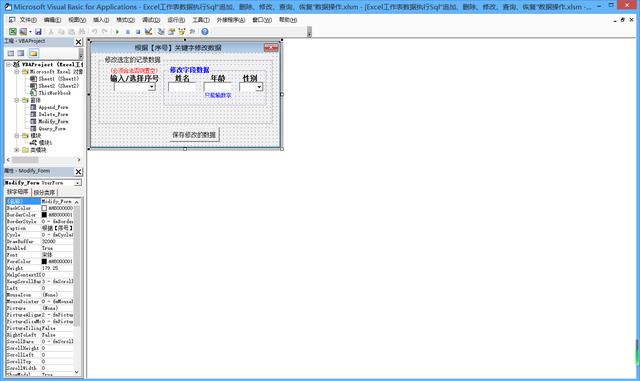
Task: Open the 编辑(E) menu
Action: (x=52, y=20)
